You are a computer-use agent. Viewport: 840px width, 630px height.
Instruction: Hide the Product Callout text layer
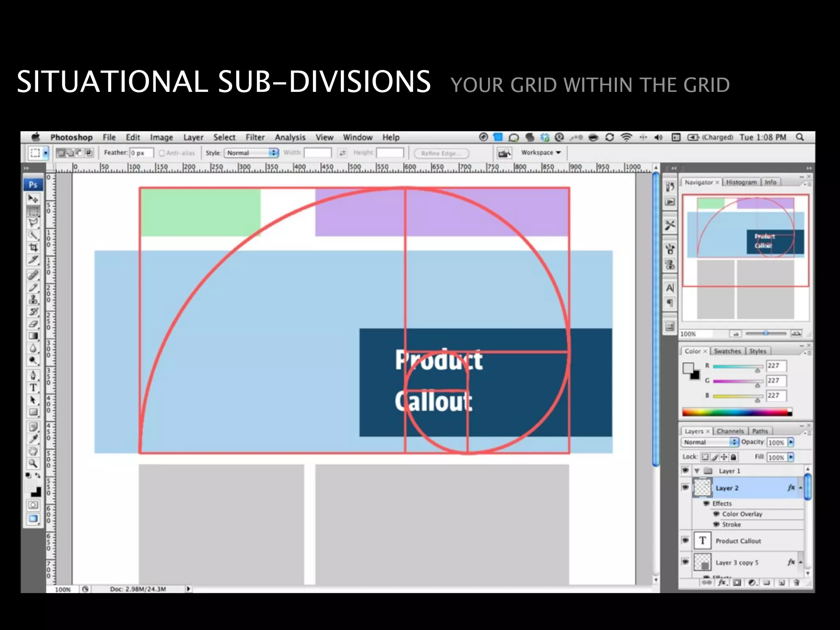(x=685, y=540)
